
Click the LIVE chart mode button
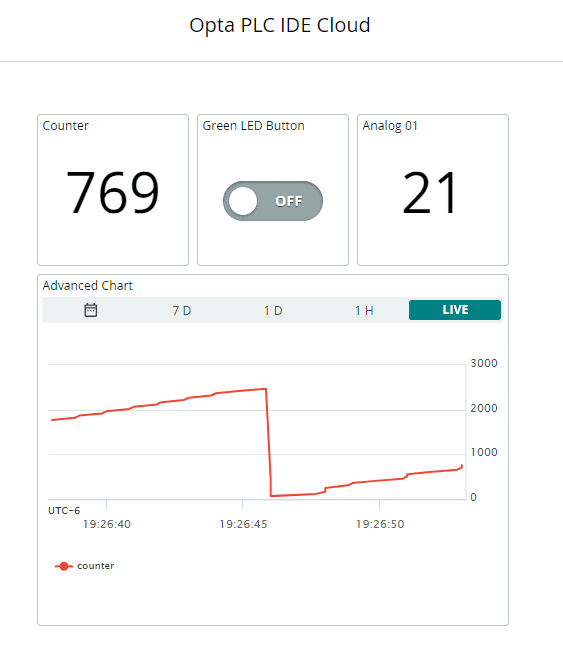point(455,310)
